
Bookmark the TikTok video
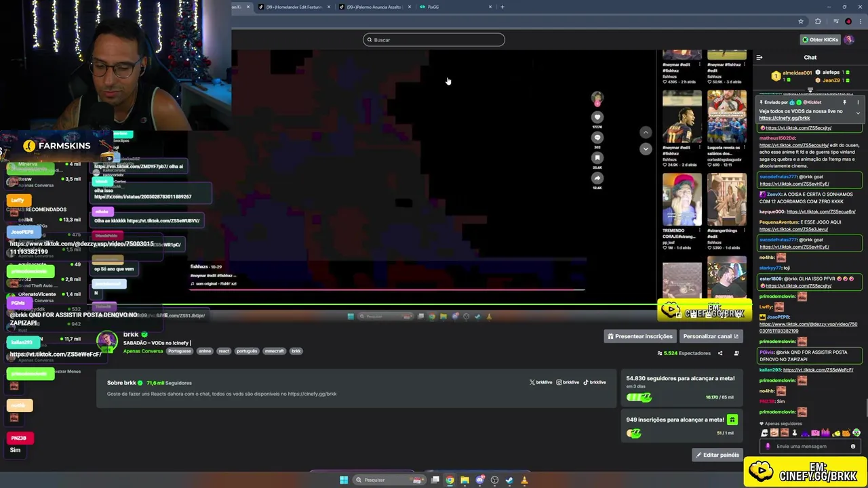597,158
